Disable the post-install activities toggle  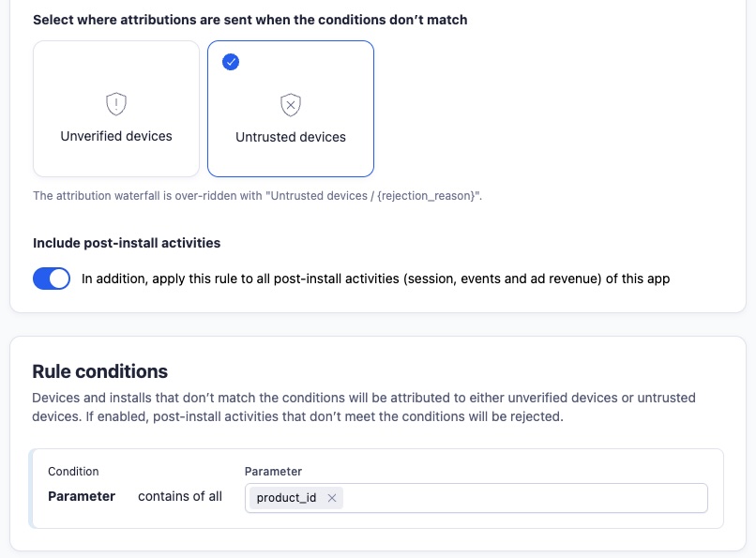click(52, 279)
